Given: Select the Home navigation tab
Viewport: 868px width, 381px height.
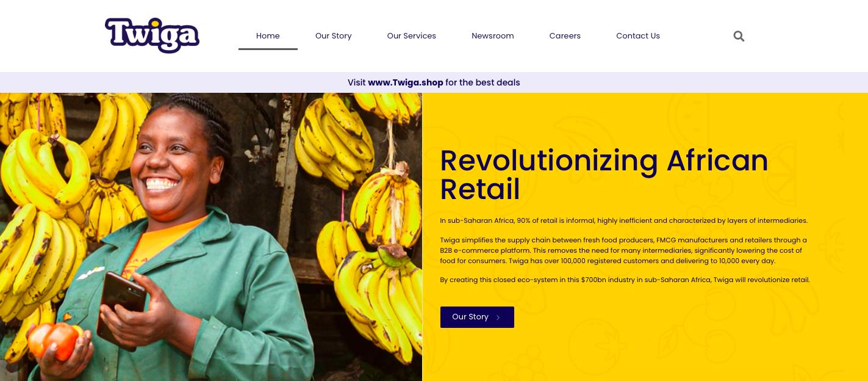Looking at the screenshot, I should (x=268, y=36).
